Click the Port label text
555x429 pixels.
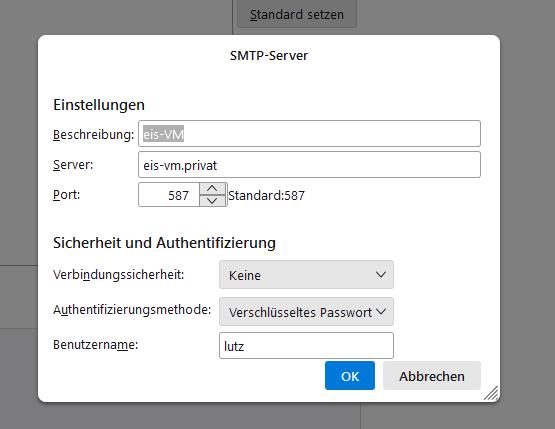[67, 195]
